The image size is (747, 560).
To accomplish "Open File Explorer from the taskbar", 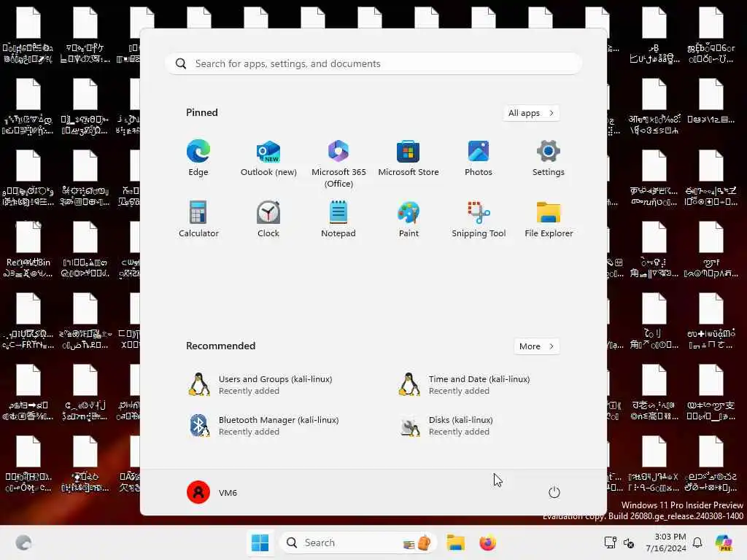I will tap(455, 542).
